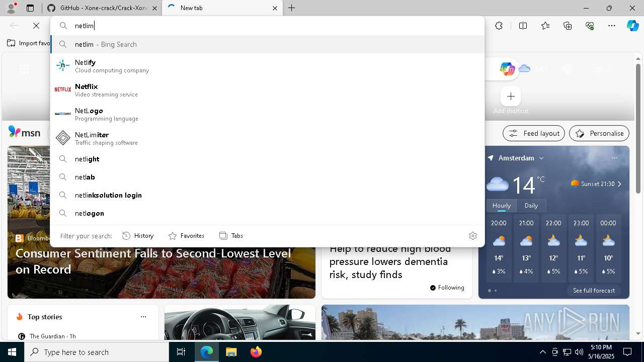644x362 pixels.
Task: Open Settings and more ellipsis menu
Action: coord(612,26)
